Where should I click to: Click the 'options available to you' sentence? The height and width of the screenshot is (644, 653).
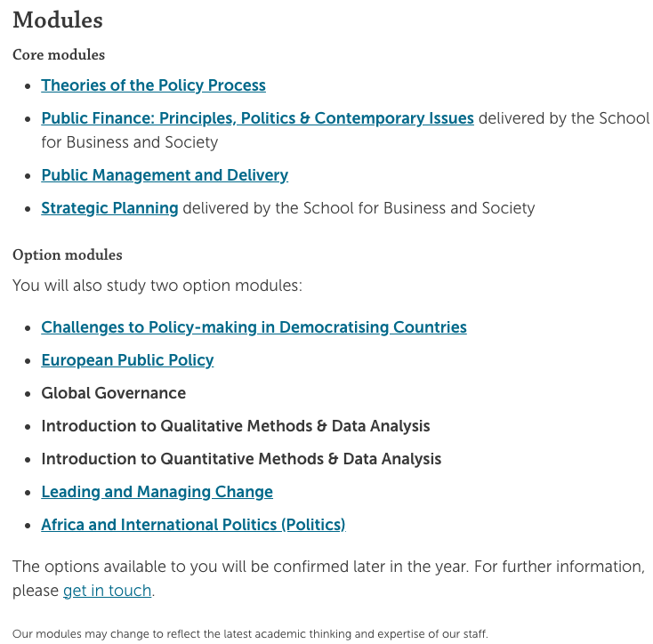[241, 567]
